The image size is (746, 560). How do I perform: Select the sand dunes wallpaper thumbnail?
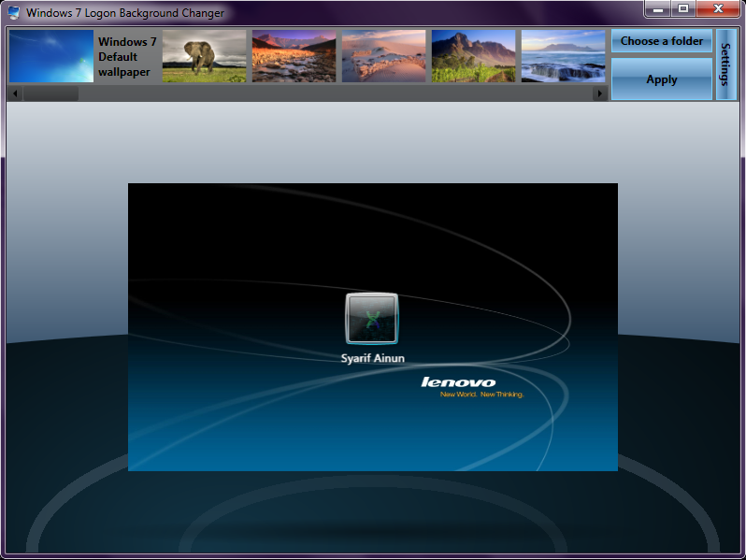[384, 56]
